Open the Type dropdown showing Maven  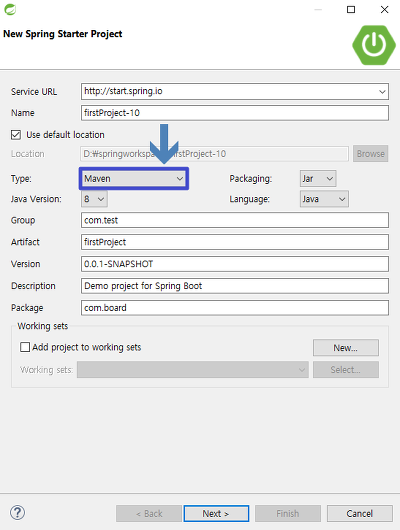(x=134, y=178)
